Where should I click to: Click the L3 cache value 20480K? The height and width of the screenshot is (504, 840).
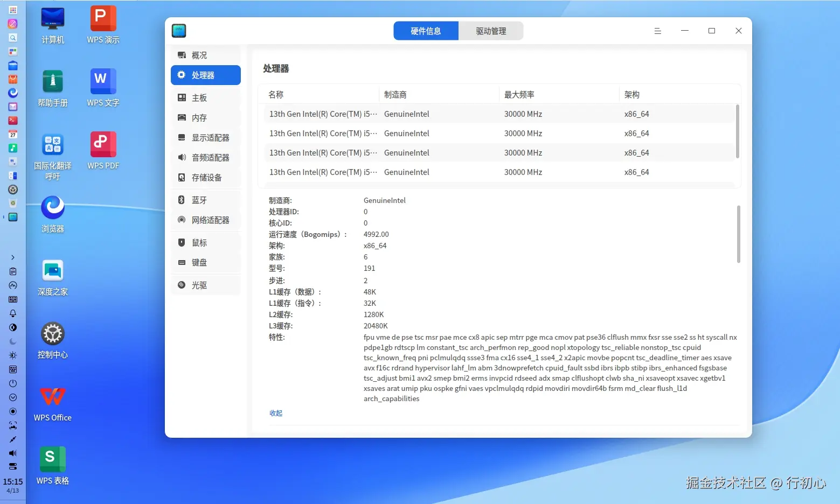[376, 326]
